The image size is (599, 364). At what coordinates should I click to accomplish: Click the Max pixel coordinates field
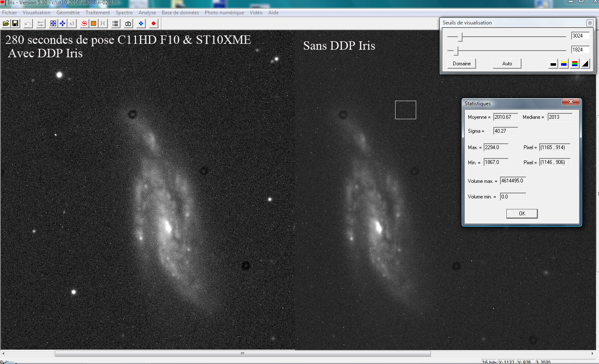pyautogui.click(x=555, y=147)
